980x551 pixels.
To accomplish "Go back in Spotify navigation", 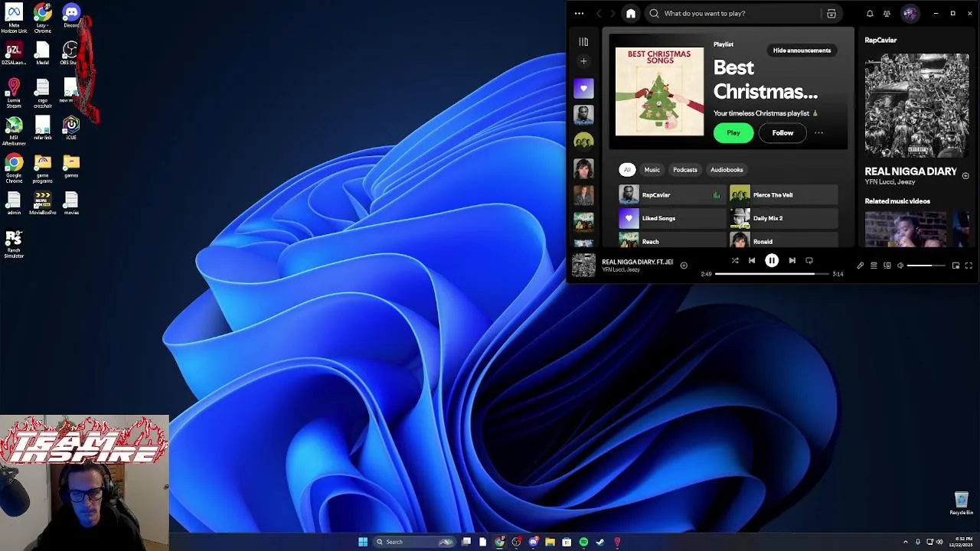I will pyautogui.click(x=599, y=13).
